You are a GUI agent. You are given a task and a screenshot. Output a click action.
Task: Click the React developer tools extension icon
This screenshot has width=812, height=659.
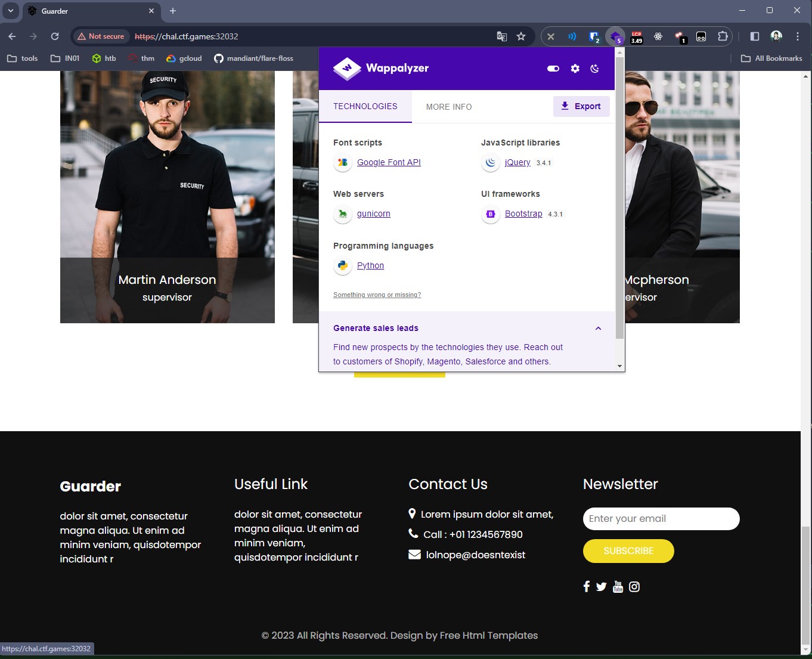coord(658,36)
